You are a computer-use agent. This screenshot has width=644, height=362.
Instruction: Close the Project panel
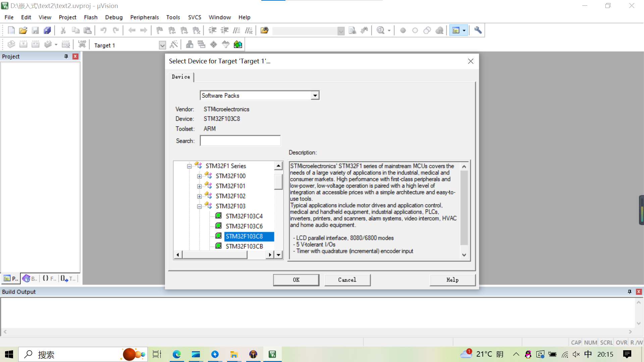pyautogui.click(x=75, y=56)
